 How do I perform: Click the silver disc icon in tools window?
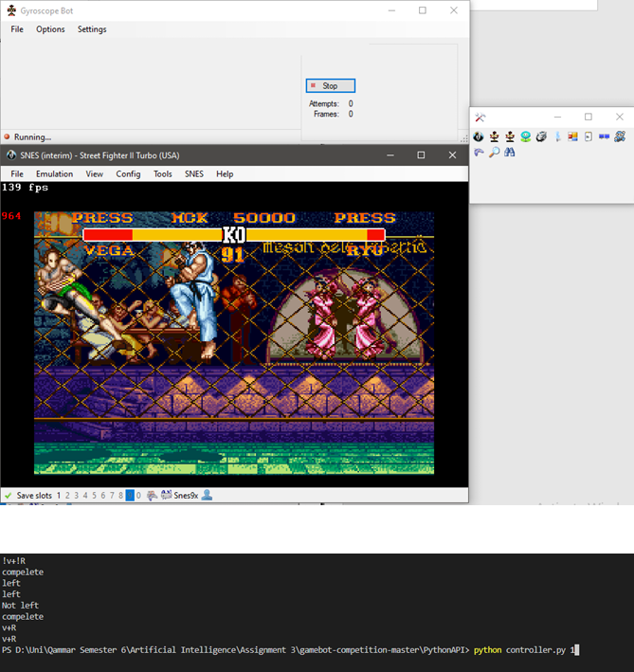[541, 136]
